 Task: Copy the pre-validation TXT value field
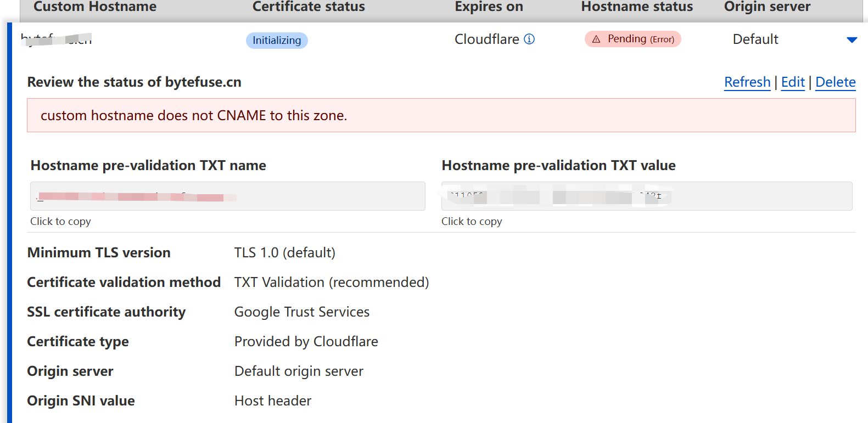point(646,196)
